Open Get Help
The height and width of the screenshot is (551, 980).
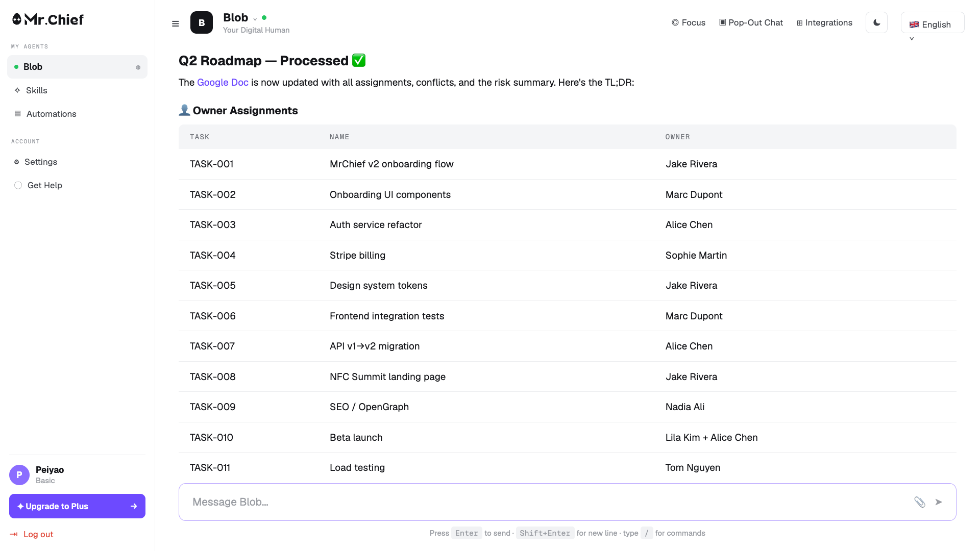tap(45, 185)
